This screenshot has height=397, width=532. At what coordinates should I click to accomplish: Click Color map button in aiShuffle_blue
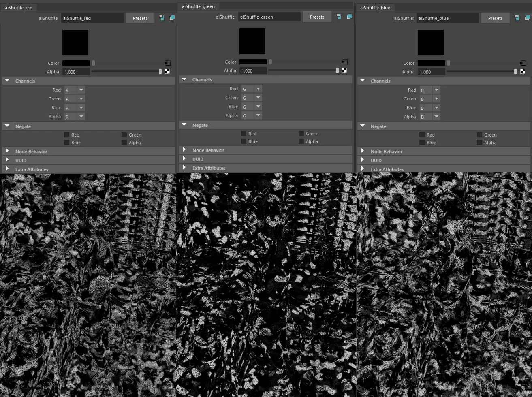click(523, 63)
